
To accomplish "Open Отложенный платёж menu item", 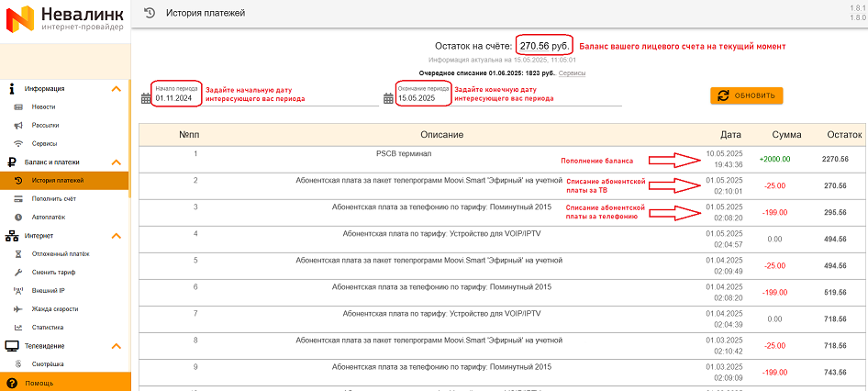I will tap(61, 254).
